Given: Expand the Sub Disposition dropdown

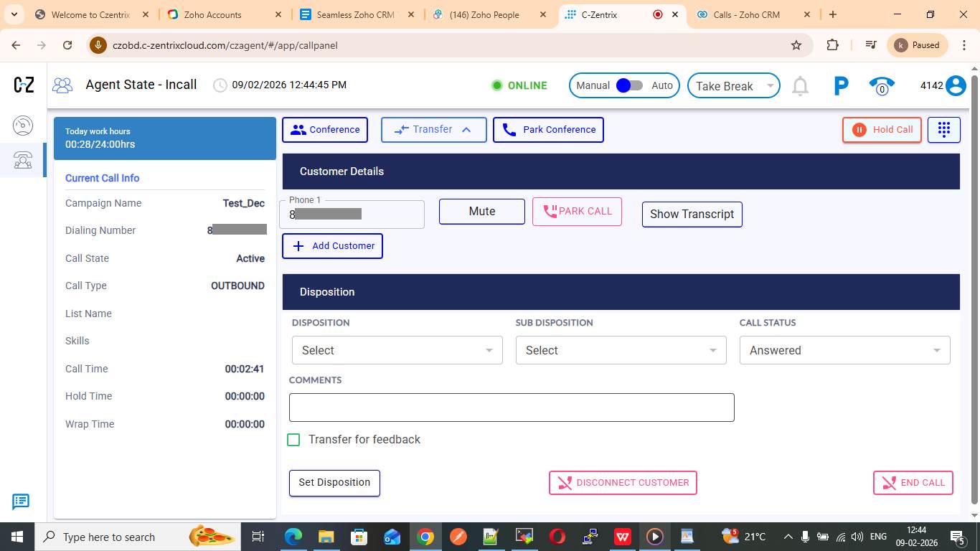Looking at the screenshot, I should point(621,350).
